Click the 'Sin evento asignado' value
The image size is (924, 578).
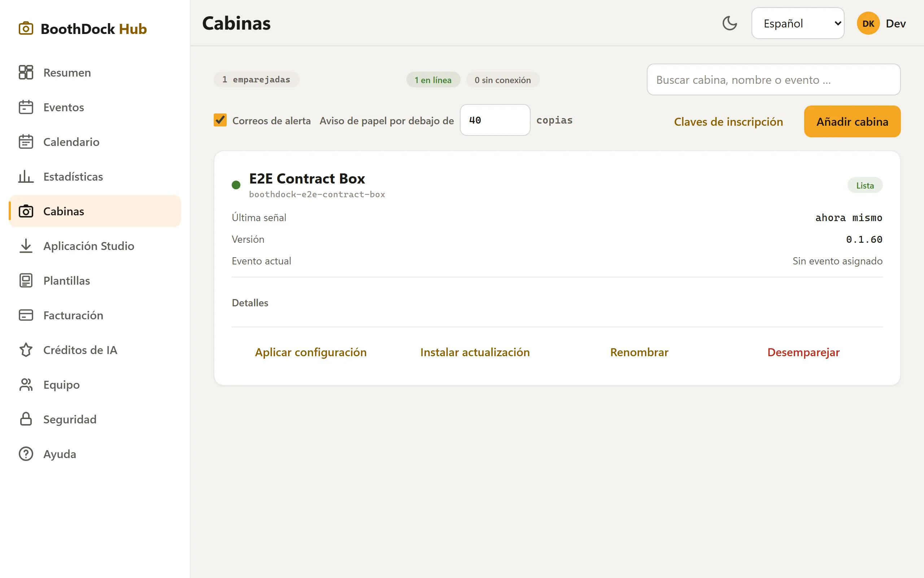[x=837, y=261]
